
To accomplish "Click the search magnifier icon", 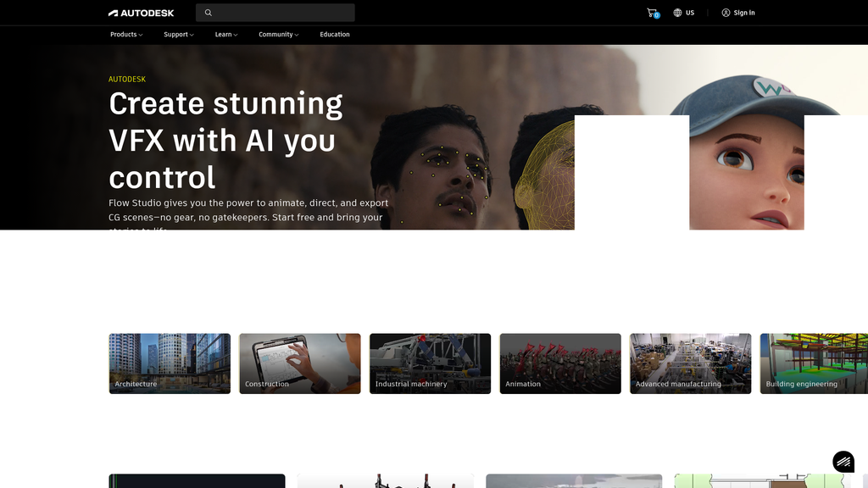I will click(x=209, y=13).
